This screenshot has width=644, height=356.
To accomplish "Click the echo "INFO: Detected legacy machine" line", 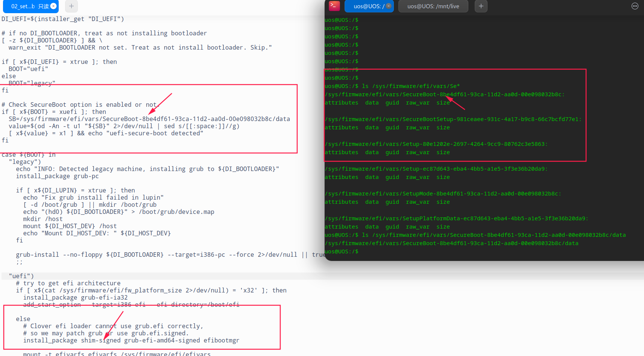I will point(147,169).
